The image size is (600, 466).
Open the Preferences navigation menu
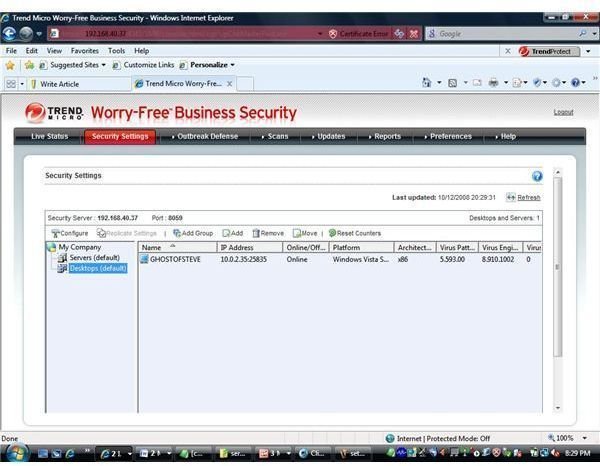pos(448,136)
